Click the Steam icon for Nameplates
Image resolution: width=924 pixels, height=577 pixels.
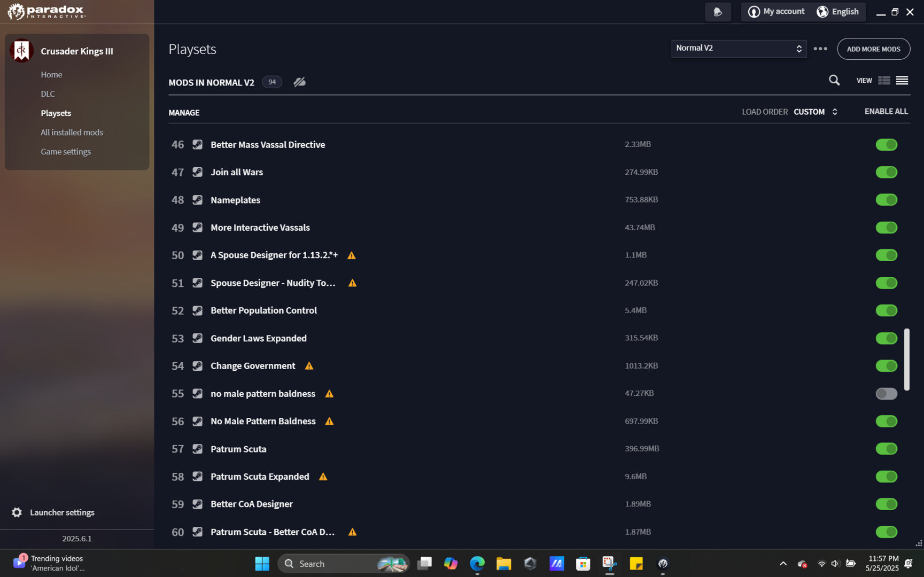(x=198, y=200)
